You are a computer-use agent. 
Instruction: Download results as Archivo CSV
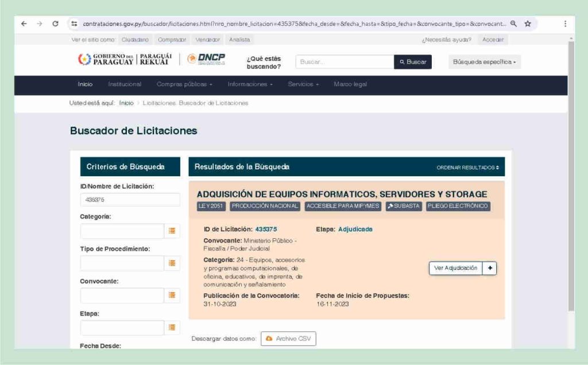[x=288, y=339]
